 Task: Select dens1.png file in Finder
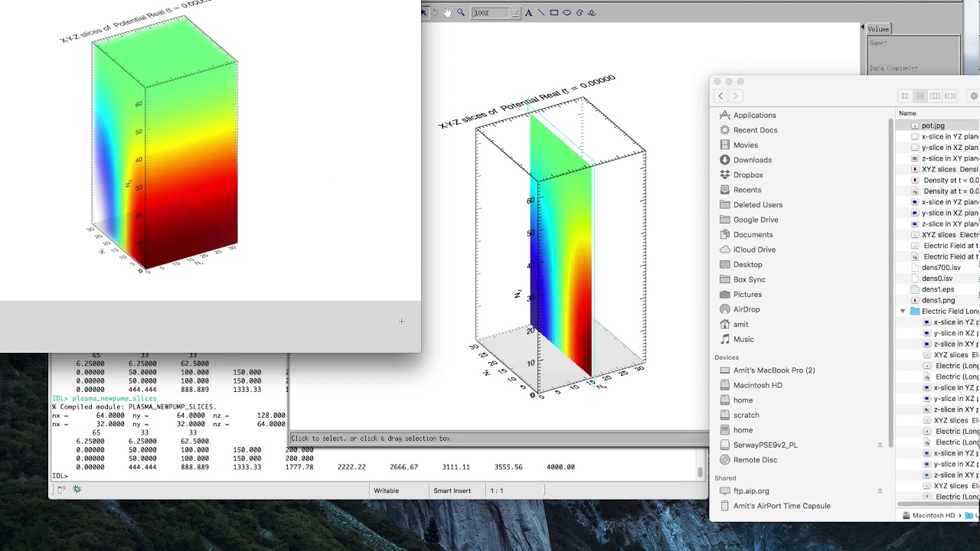tap(939, 301)
